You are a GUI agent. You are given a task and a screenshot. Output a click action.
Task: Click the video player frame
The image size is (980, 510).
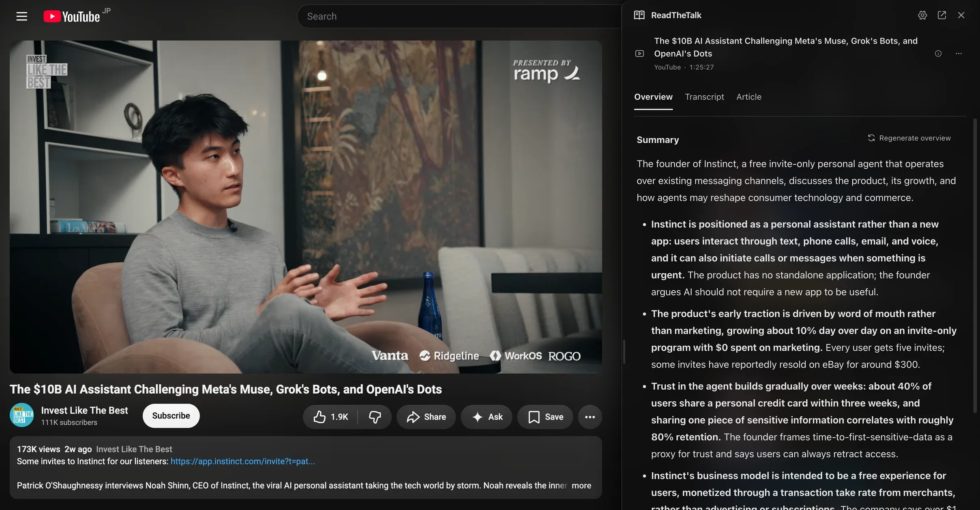(x=306, y=207)
